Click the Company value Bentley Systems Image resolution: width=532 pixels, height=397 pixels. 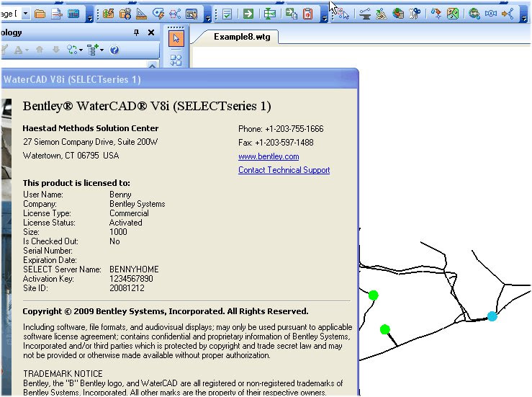coord(137,204)
